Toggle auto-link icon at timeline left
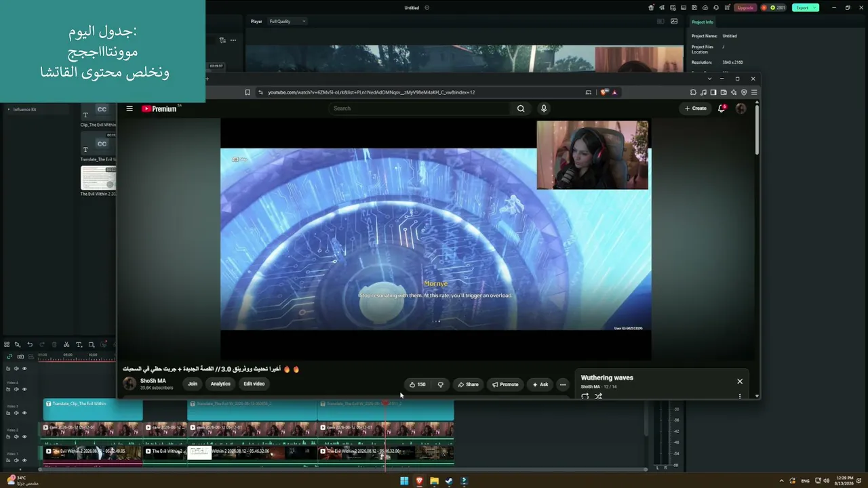Image resolution: width=868 pixels, height=488 pixels. click(x=9, y=357)
